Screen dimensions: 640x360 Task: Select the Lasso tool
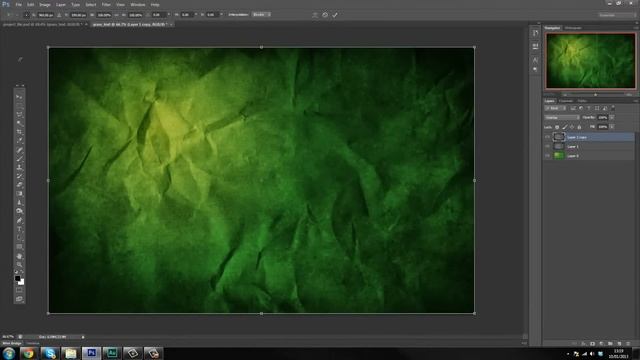click(x=19, y=114)
